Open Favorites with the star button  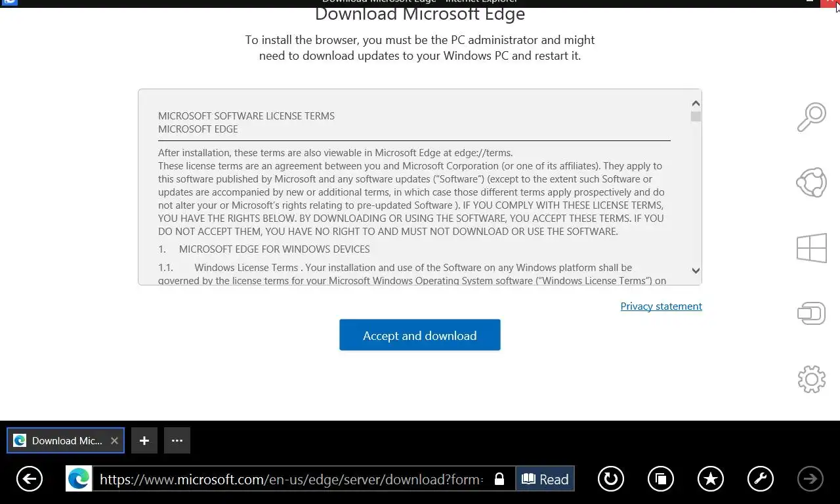[x=711, y=479]
